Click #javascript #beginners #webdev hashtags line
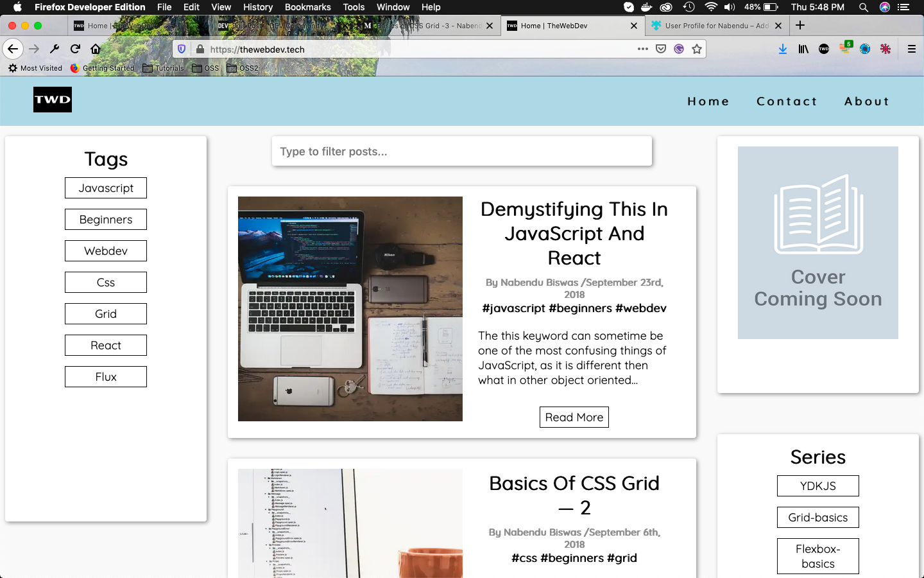 coord(574,308)
